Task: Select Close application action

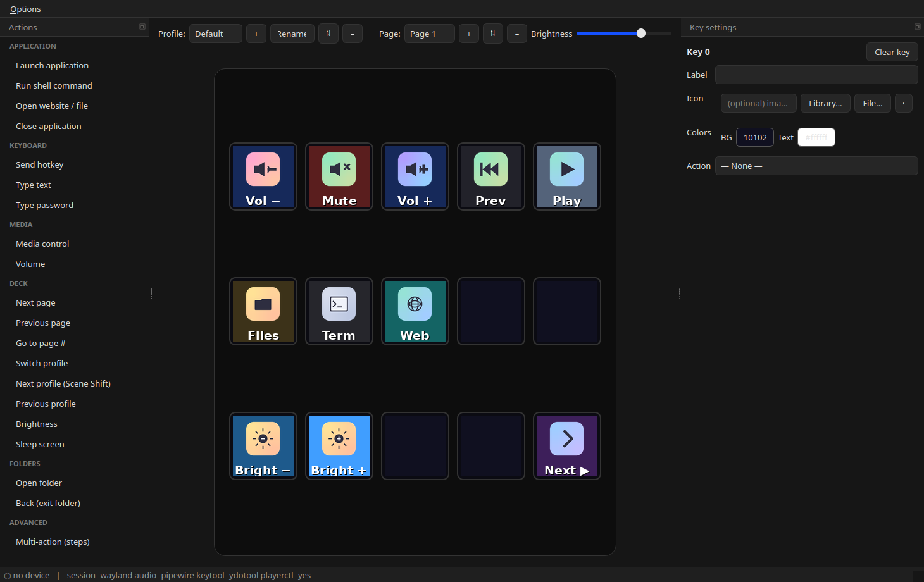Action: (75, 126)
